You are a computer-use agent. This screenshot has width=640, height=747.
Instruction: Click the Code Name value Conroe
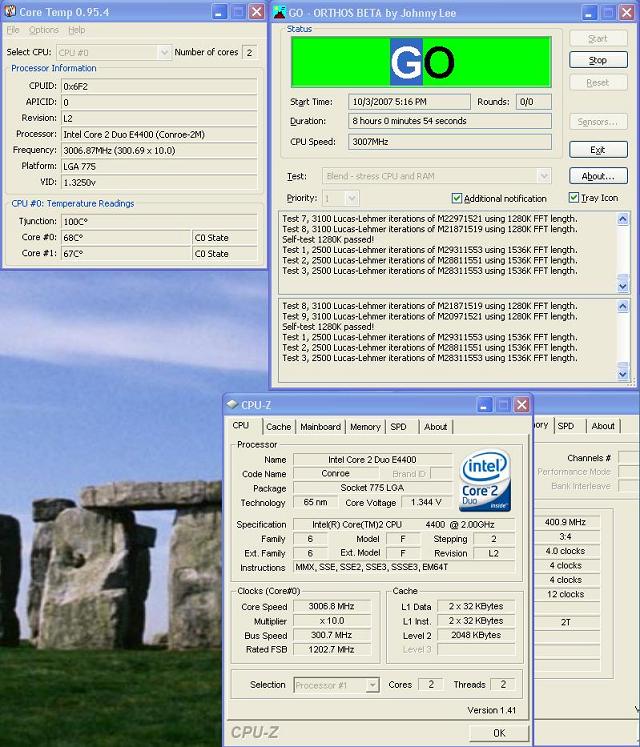click(x=335, y=473)
